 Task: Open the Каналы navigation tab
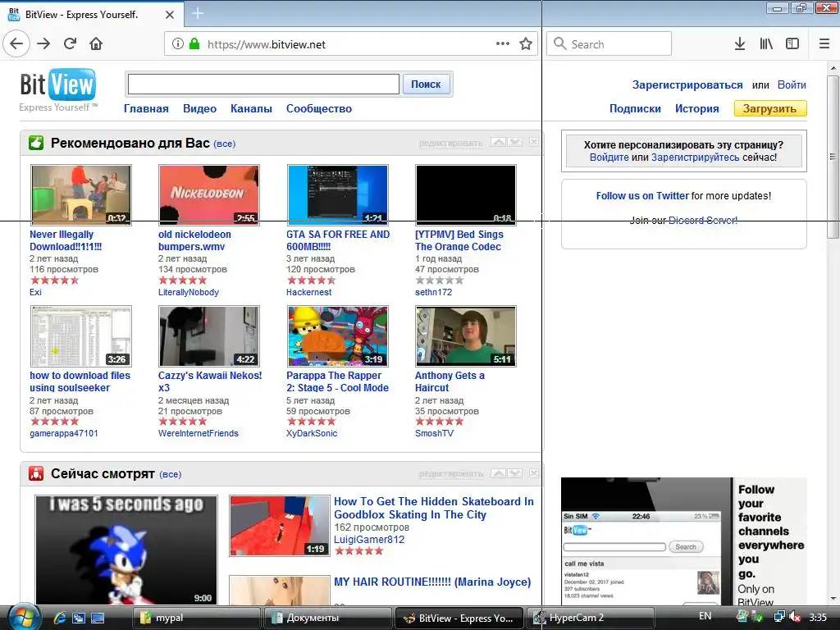coord(251,109)
